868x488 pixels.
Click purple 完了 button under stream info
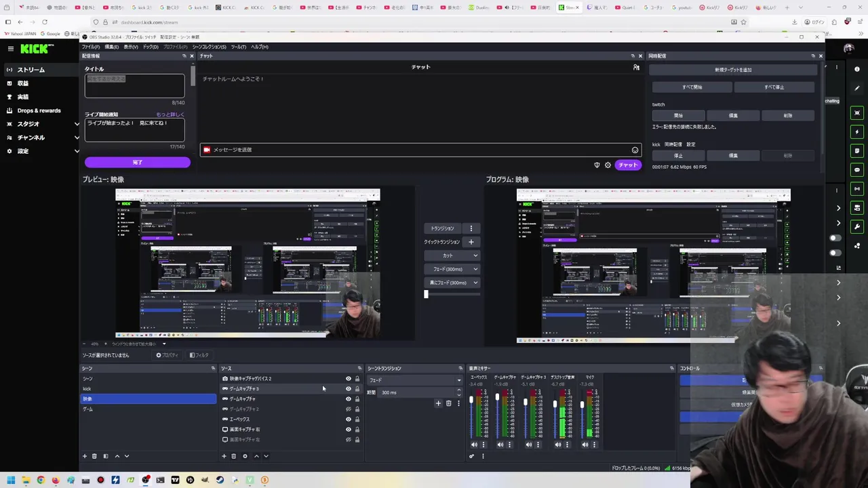tap(138, 163)
